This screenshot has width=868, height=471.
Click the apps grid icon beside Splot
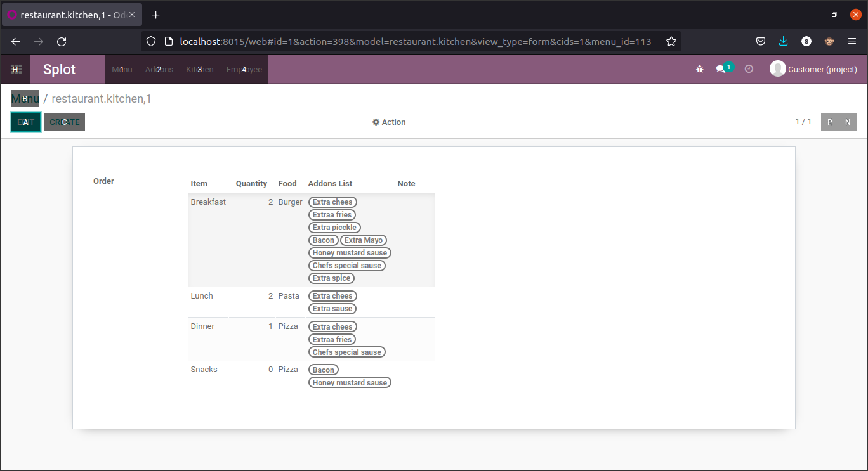(x=15, y=68)
